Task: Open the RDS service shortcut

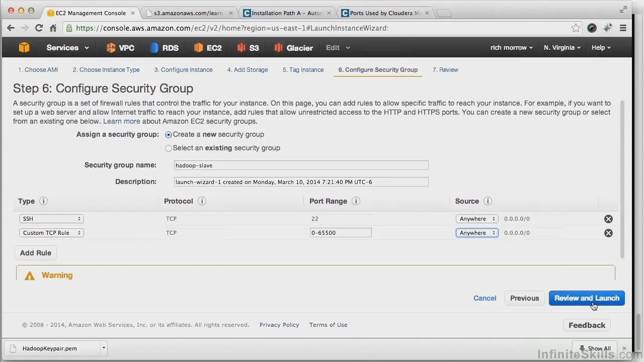Action: [164, 48]
